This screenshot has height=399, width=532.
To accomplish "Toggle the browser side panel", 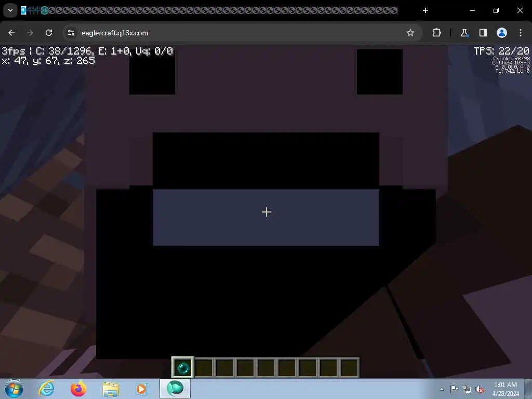I will (483, 33).
